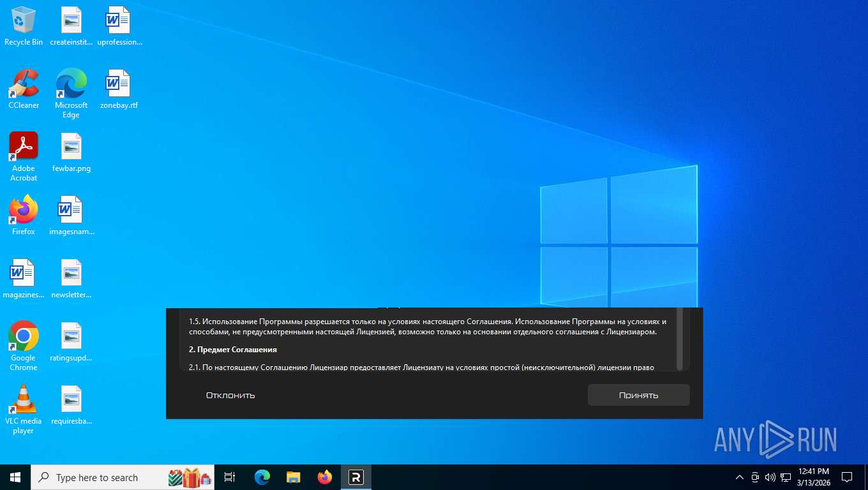868x490 pixels.
Task: Open the taskbar clock showing 12:41 PM
Action: pyautogui.click(x=814, y=477)
